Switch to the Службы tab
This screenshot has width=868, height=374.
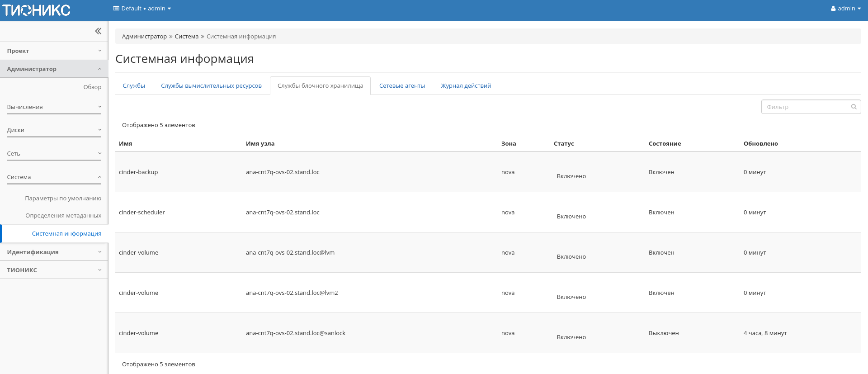134,86
